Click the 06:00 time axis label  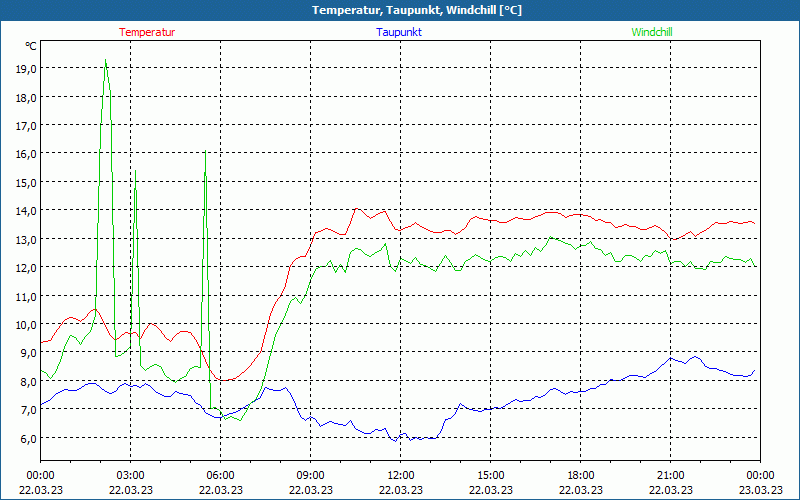click(220, 476)
